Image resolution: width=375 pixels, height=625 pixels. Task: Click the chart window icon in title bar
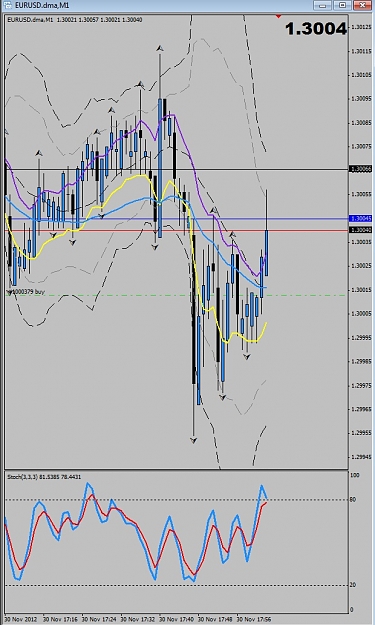pos(8,6)
